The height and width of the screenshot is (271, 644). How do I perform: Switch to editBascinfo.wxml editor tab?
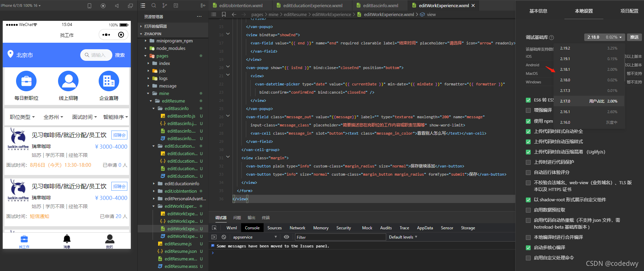point(380,5)
